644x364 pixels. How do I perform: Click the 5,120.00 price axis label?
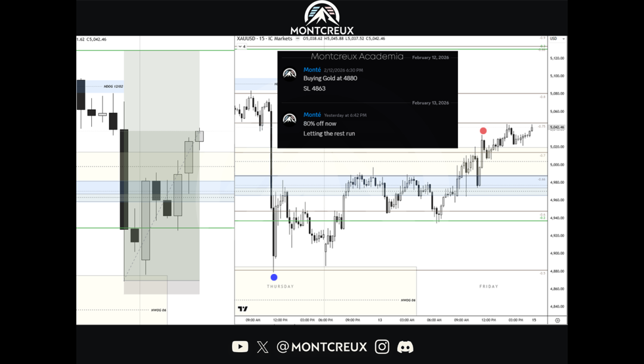coord(557,58)
